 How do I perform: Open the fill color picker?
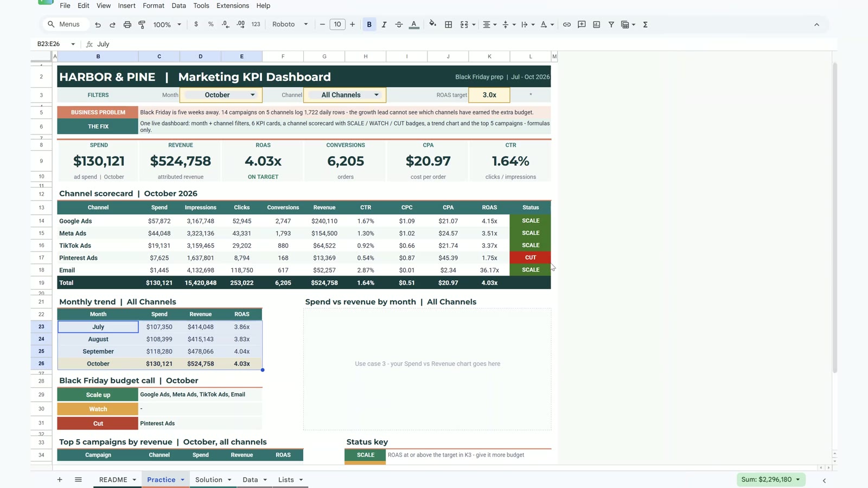[x=432, y=24]
